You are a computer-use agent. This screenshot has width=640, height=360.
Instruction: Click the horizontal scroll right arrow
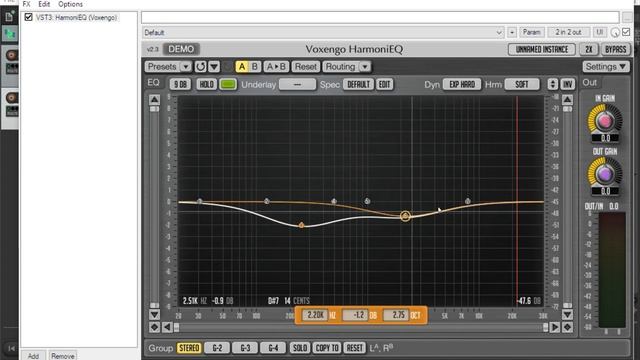[x=555, y=327]
